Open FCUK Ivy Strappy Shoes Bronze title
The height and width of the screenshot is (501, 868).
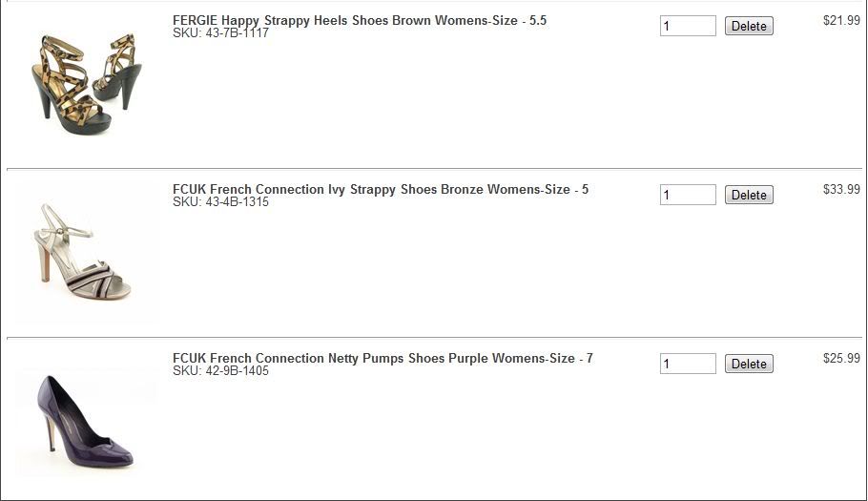(x=381, y=189)
